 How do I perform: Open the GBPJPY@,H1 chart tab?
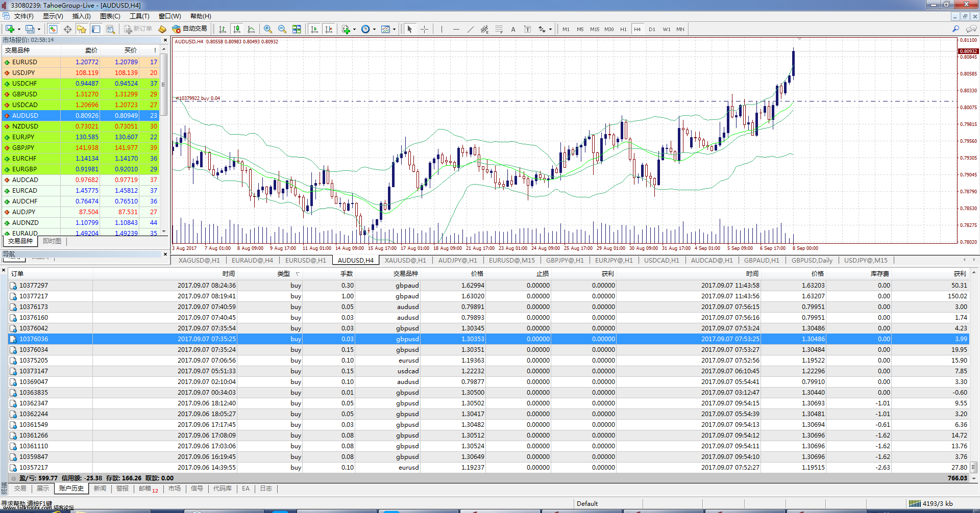565,260
